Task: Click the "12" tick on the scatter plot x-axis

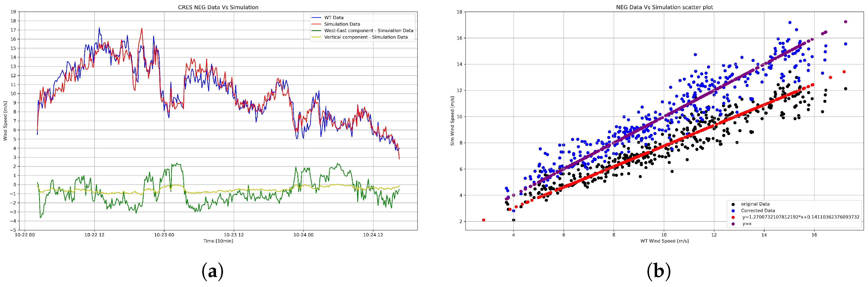Action: [x=714, y=234]
